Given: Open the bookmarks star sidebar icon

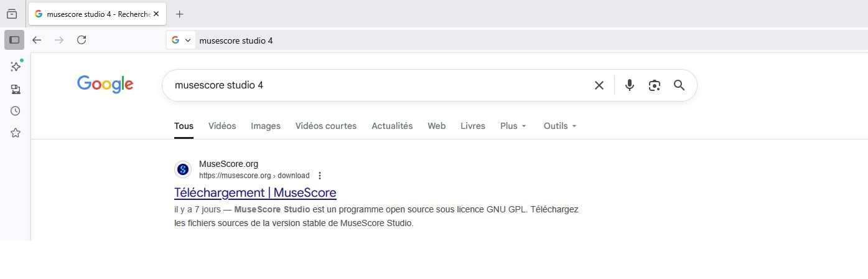Looking at the screenshot, I should click(x=16, y=133).
